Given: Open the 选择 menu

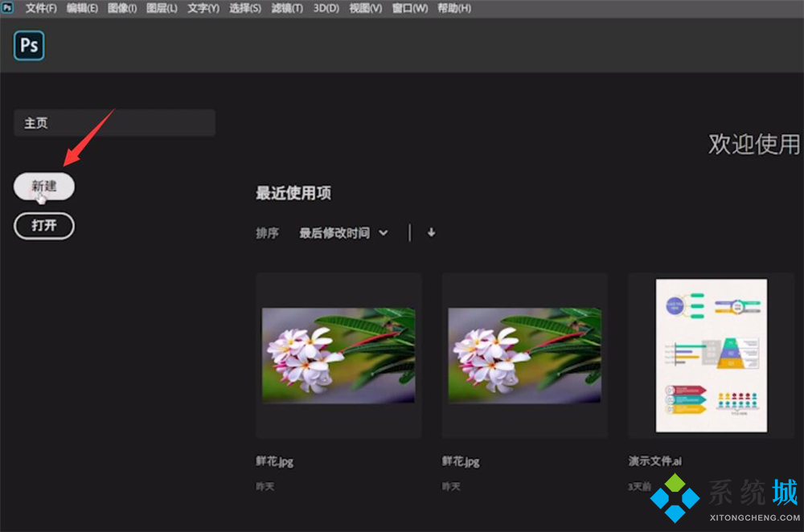Looking at the screenshot, I should [x=244, y=8].
